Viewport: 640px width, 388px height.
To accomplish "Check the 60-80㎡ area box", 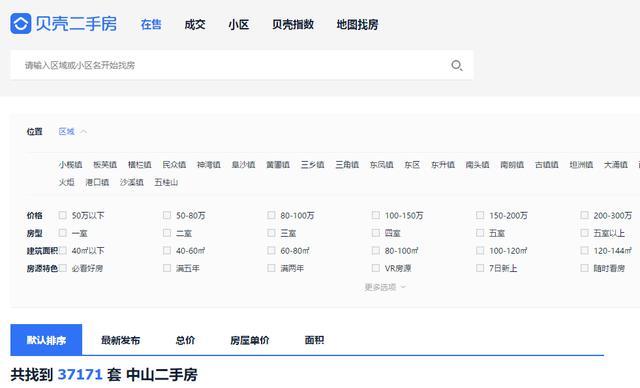I will (271, 251).
